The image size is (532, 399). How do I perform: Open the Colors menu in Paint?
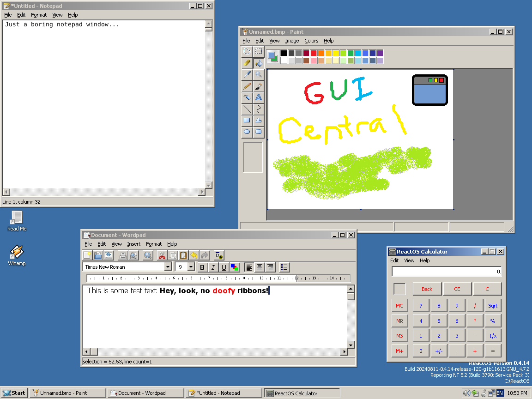[x=311, y=41]
